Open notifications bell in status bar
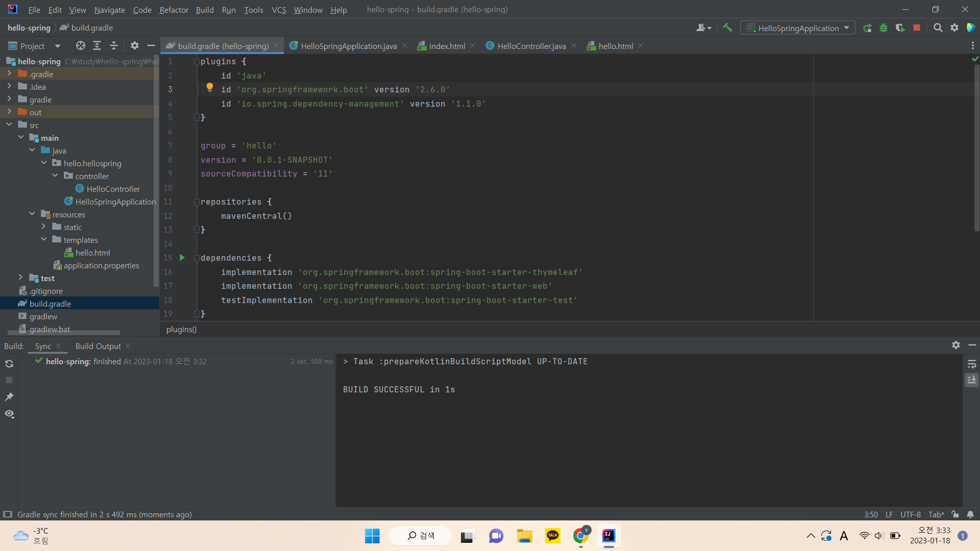The width and height of the screenshot is (980, 551). [x=970, y=514]
